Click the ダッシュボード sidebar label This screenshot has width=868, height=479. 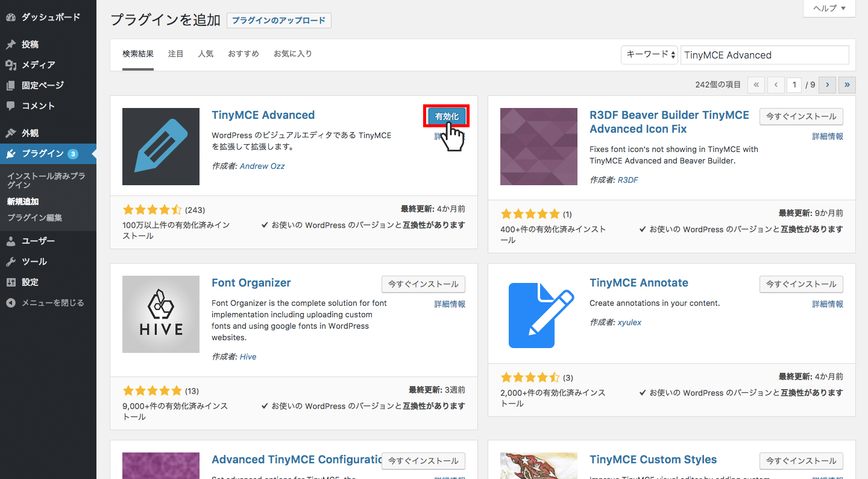[51, 17]
